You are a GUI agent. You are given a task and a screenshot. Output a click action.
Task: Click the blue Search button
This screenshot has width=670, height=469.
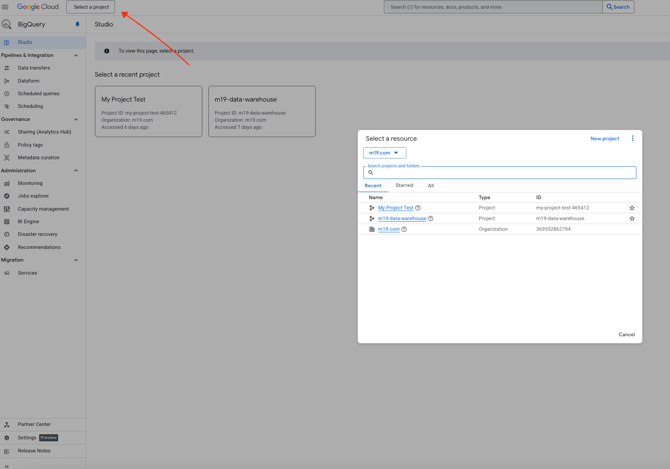[x=618, y=7]
